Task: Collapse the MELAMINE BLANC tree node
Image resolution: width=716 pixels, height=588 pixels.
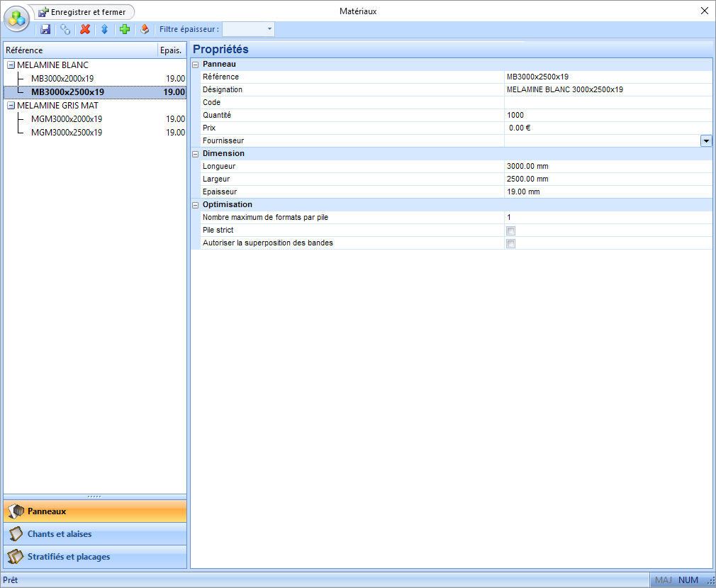Action: click(11, 65)
